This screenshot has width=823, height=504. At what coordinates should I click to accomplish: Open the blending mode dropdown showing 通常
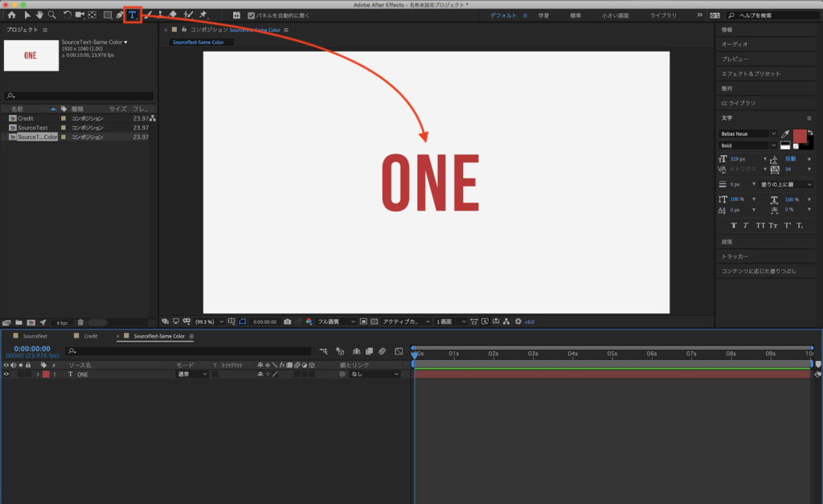pyautogui.click(x=191, y=374)
